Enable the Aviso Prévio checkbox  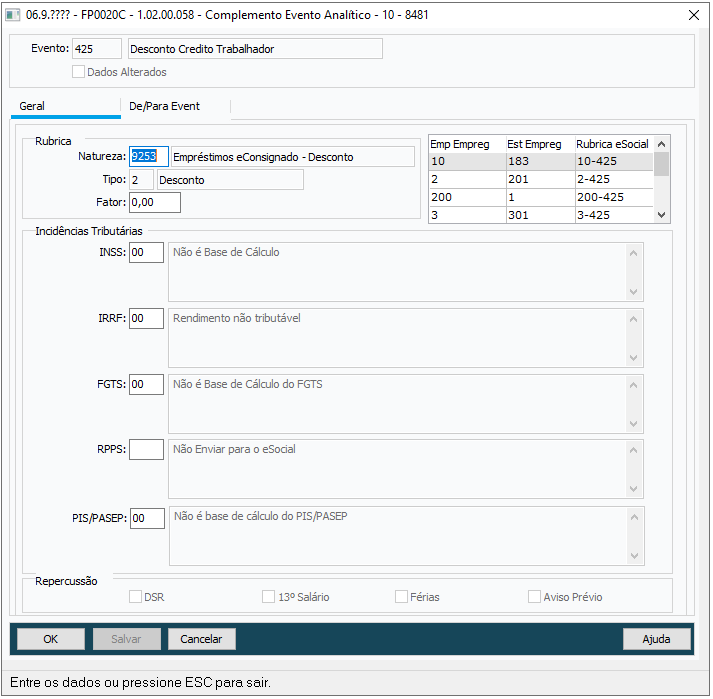[534, 597]
